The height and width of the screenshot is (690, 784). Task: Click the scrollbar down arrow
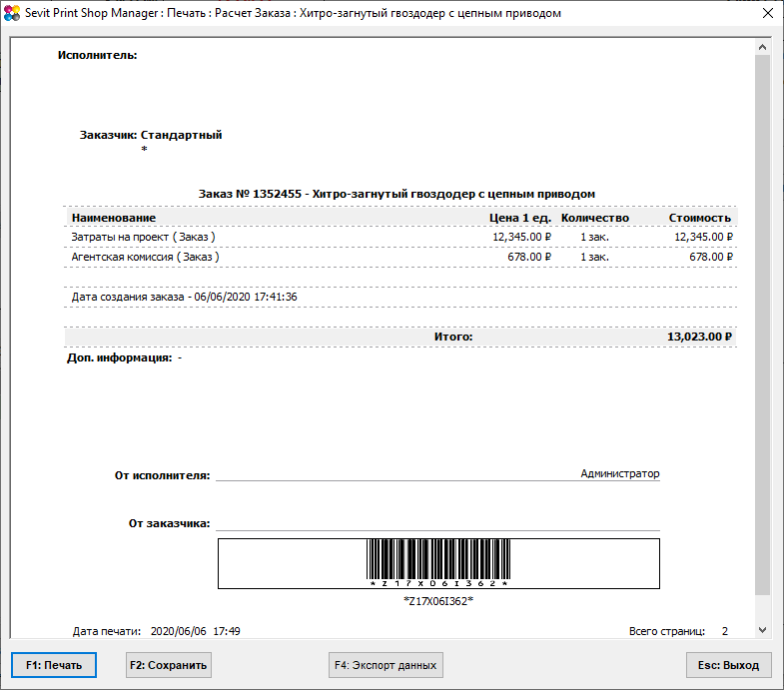[762, 630]
